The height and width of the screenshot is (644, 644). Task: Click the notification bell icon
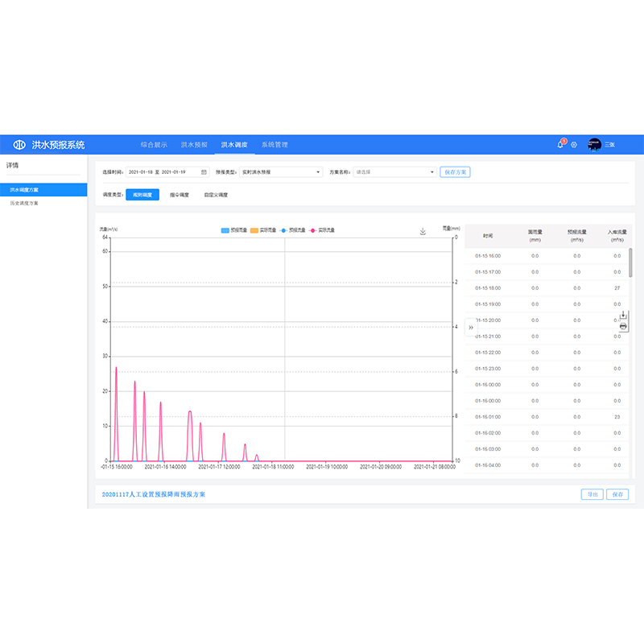(x=560, y=145)
